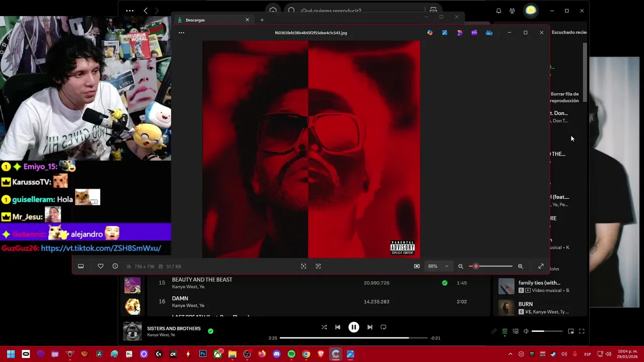Image resolution: width=644 pixels, height=362 pixels.
Task: Click the 51.7 KB file size
Action: 174,266
